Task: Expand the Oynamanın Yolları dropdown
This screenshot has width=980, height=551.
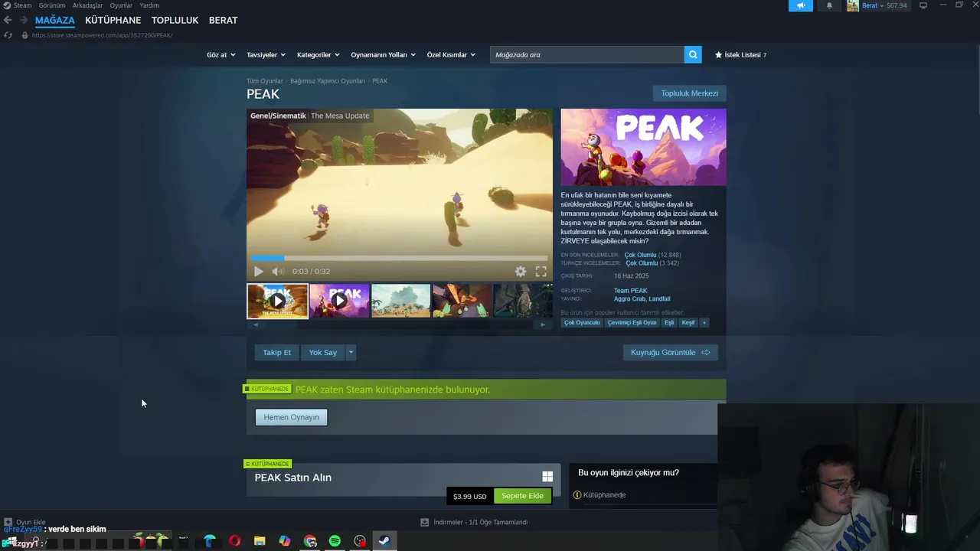Action: click(383, 55)
